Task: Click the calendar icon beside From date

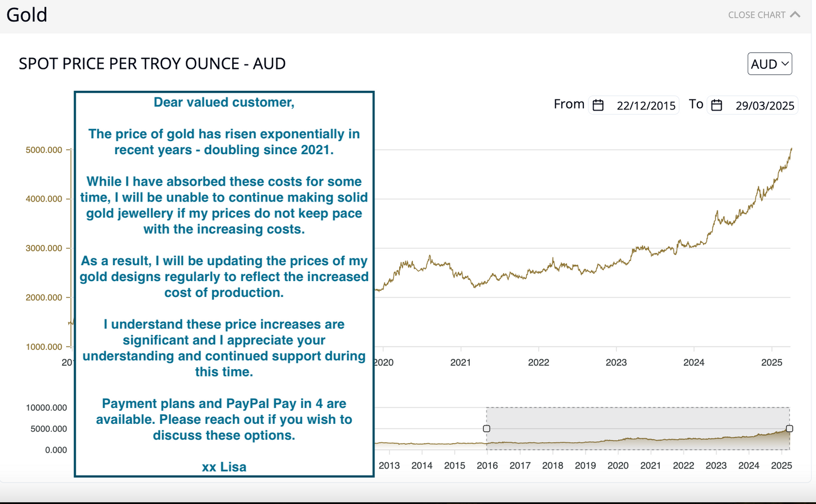Action: coord(598,105)
